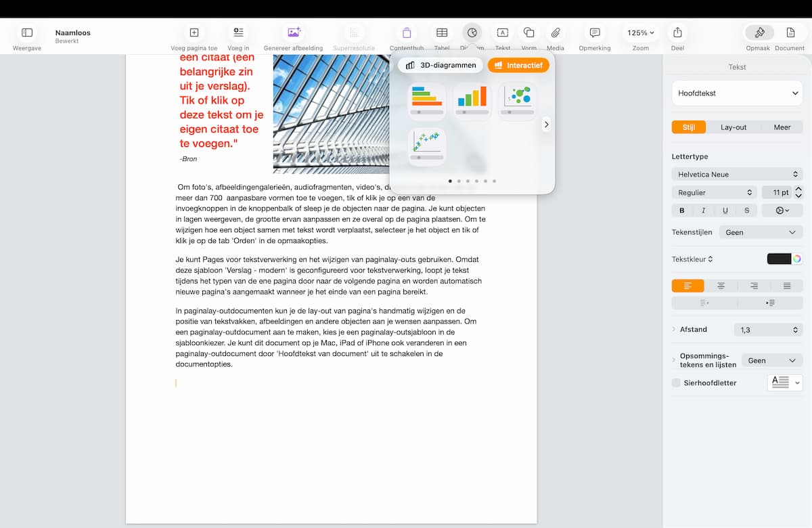The width and height of the screenshot is (812, 528).
Task: Toggle italic text formatting
Action: coord(704,211)
